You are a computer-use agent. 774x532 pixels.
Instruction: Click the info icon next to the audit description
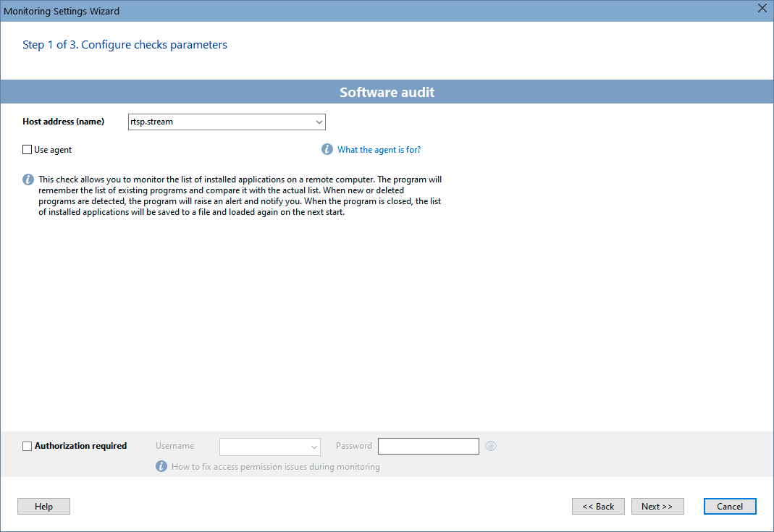[28, 179]
